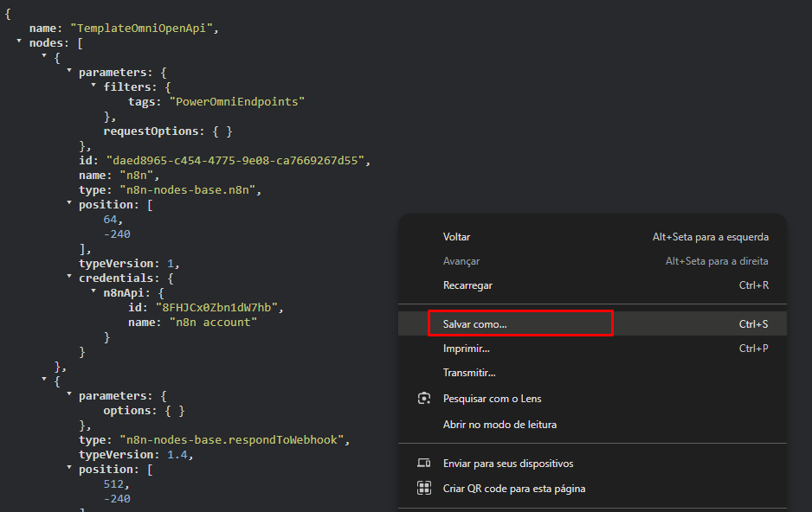
Task: Collapse the n8nApi object
Action: (93, 291)
